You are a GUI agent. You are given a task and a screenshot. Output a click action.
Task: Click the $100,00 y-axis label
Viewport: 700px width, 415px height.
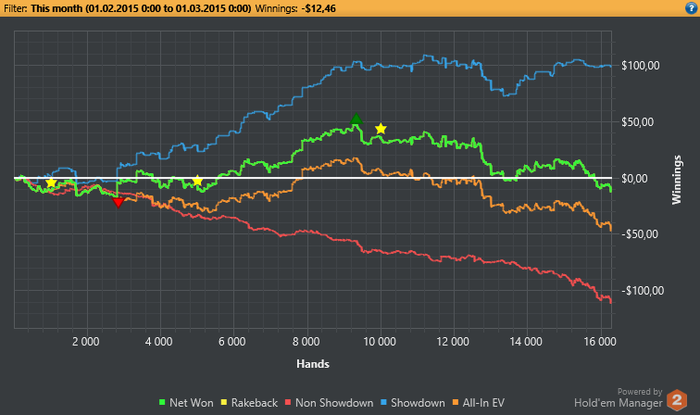tap(640, 66)
